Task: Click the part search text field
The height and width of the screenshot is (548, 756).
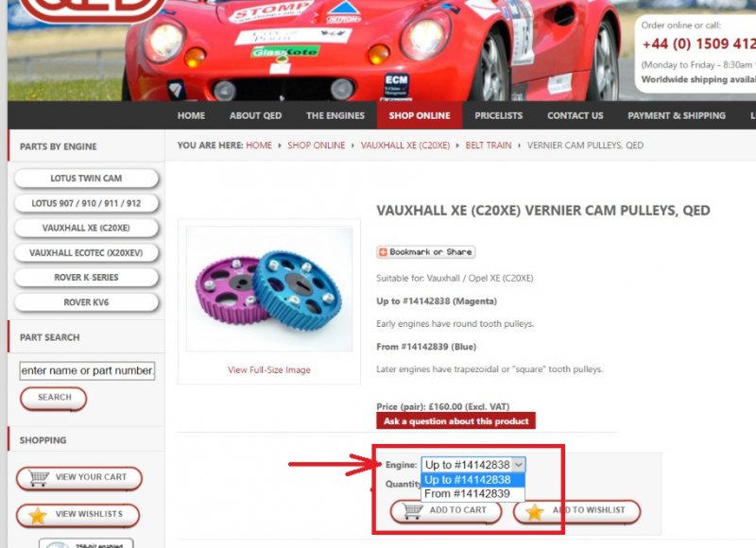Action: pos(87,370)
